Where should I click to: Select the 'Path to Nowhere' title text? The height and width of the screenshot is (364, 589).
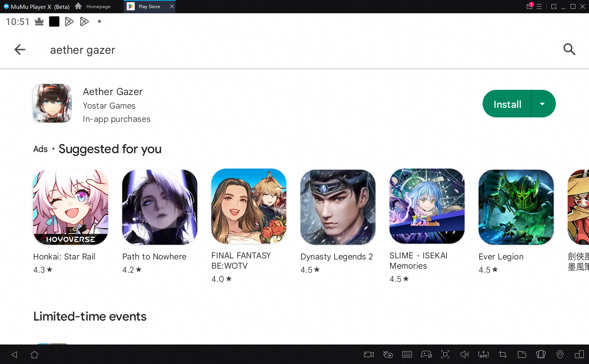[154, 257]
